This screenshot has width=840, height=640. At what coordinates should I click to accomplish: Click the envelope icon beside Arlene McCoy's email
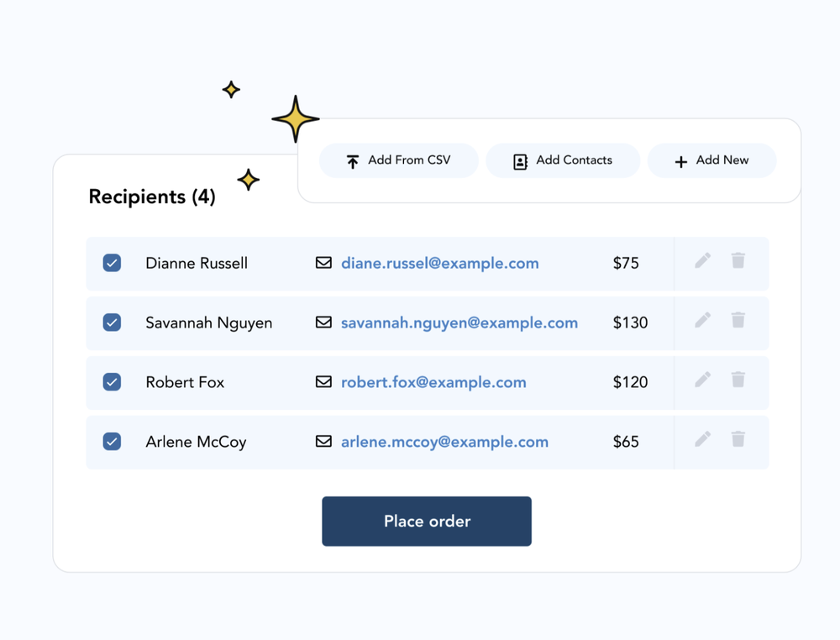tap(324, 441)
